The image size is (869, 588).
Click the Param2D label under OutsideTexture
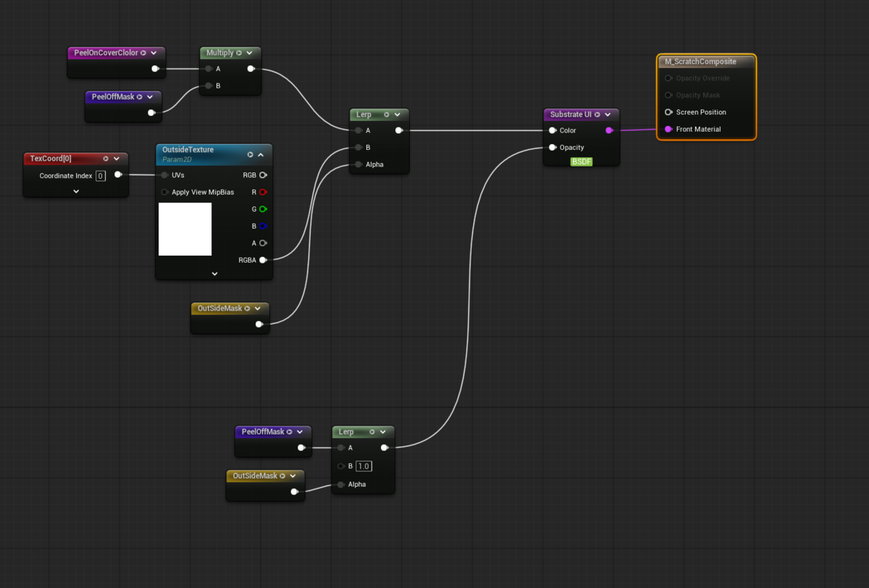[x=177, y=159]
